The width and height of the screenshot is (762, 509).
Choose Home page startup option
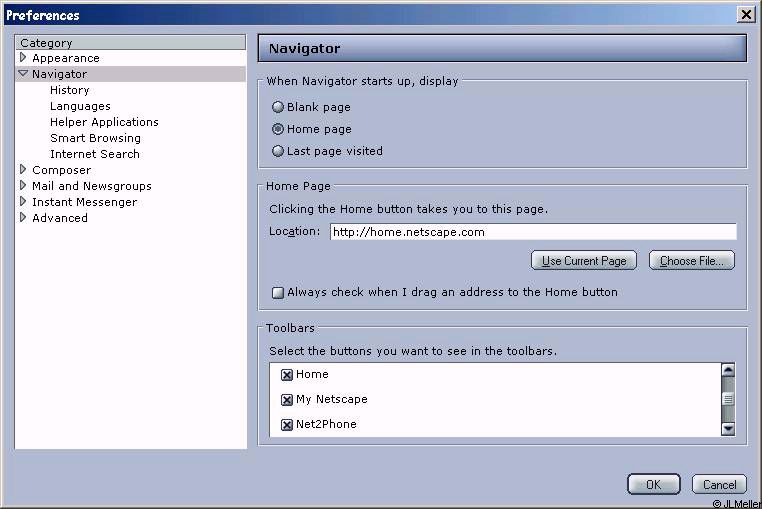(x=277, y=129)
